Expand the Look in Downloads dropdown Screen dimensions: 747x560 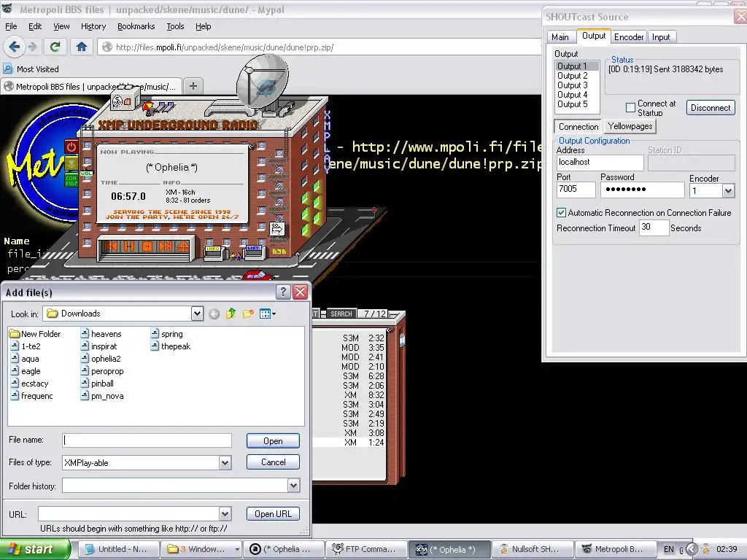[x=197, y=314]
